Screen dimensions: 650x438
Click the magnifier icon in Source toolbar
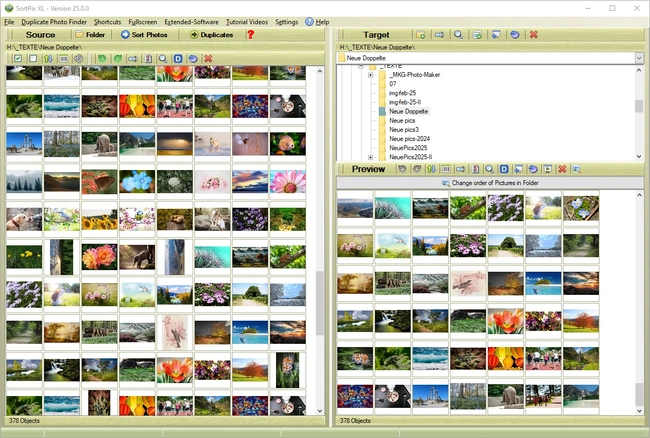click(163, 59)
